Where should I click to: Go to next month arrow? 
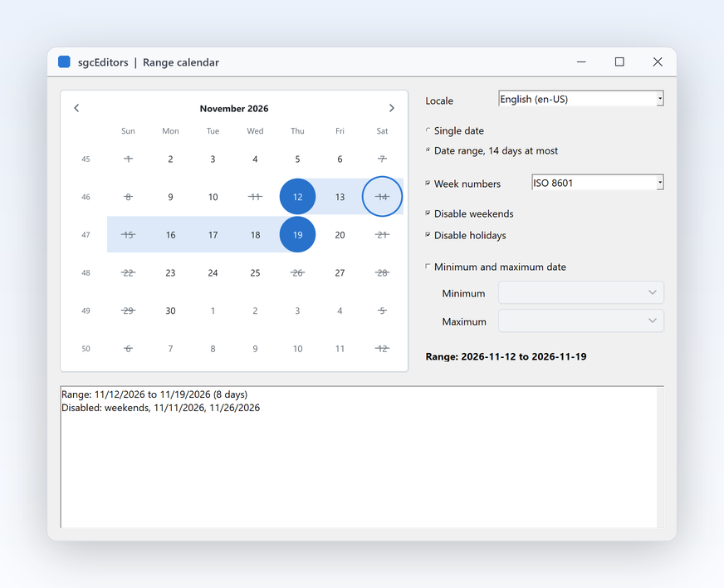click(x=392, y=108)
